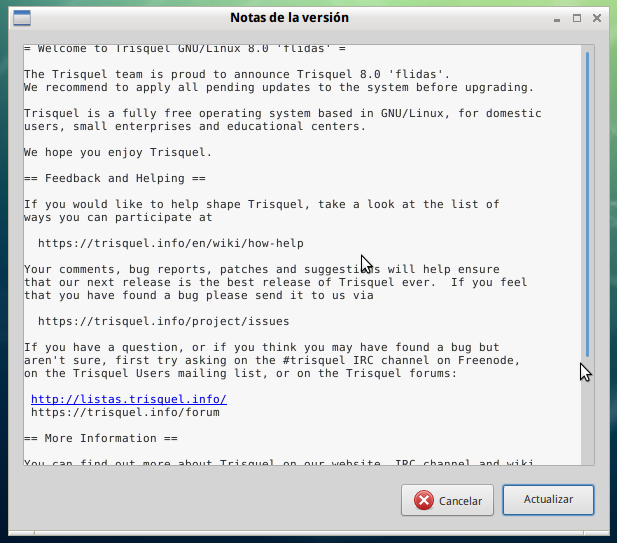This screenshot has height=543, width=617.
Task: Open the window menu icon in title bar
Action: (x=19, y=18)
